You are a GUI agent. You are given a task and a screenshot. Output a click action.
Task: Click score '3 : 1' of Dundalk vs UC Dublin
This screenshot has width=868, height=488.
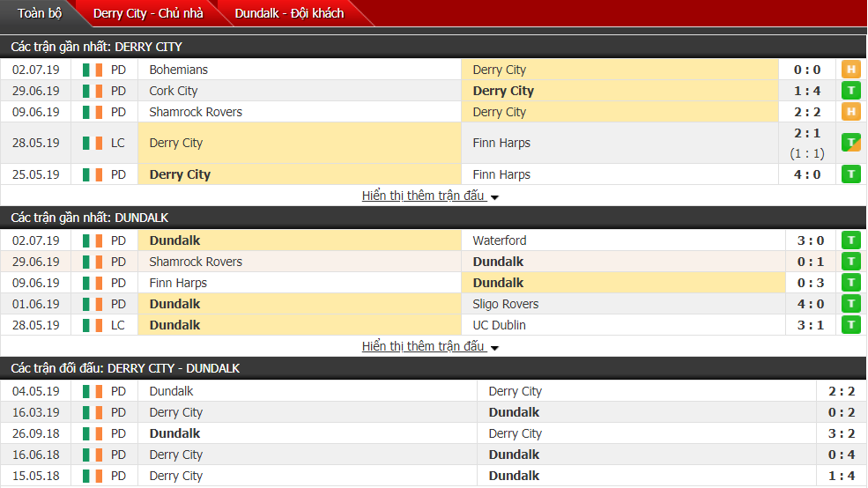click(x=811, y=325)
